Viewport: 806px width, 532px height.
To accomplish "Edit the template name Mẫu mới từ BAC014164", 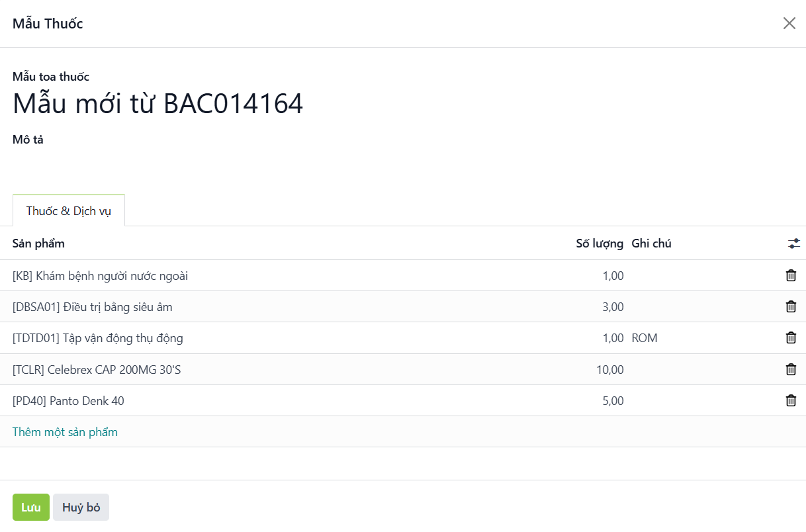I will click(157, 104).
